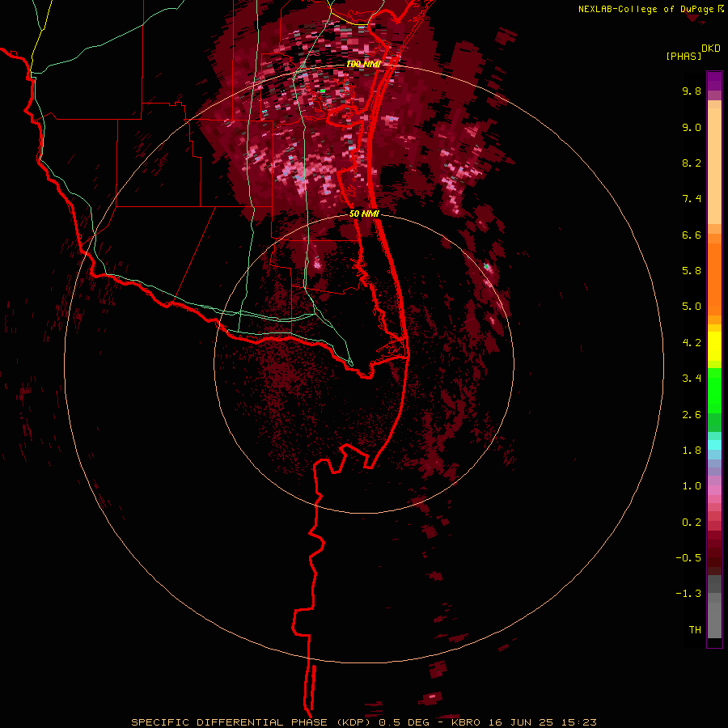728x728 pixels.
Task: Pick the bright yellow color bar segment
Action: coord(714,346)
